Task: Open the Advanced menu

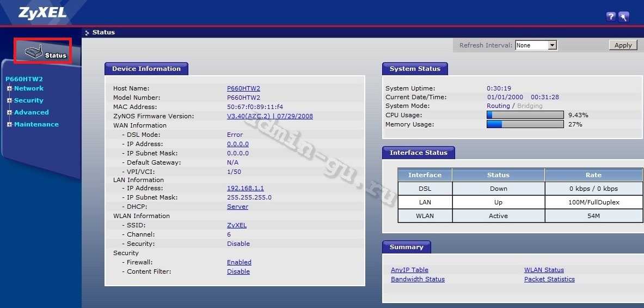Action: [31, 112]
